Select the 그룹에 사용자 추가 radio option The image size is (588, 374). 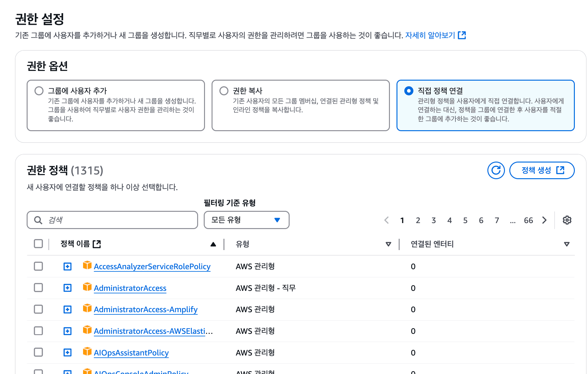tap(39, 90)
